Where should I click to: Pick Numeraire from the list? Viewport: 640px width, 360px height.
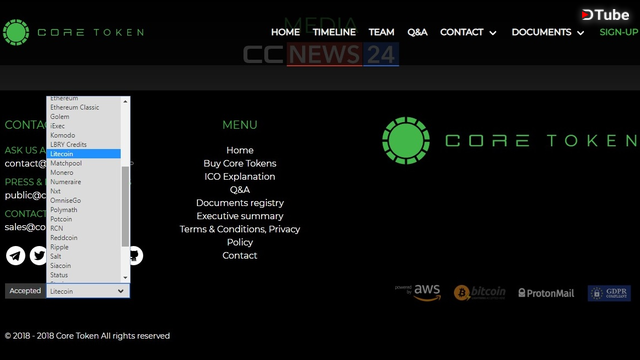(x=84, y=182)
